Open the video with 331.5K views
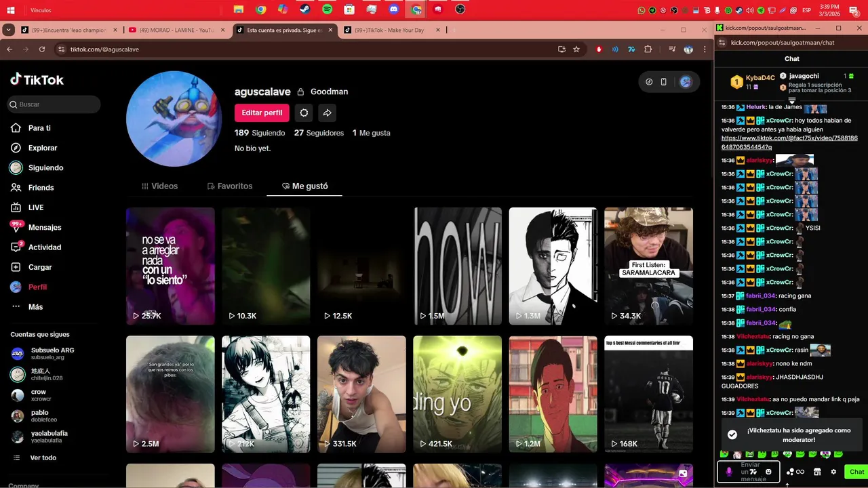This screenshot has width=868, height=488. pos(361,394)
